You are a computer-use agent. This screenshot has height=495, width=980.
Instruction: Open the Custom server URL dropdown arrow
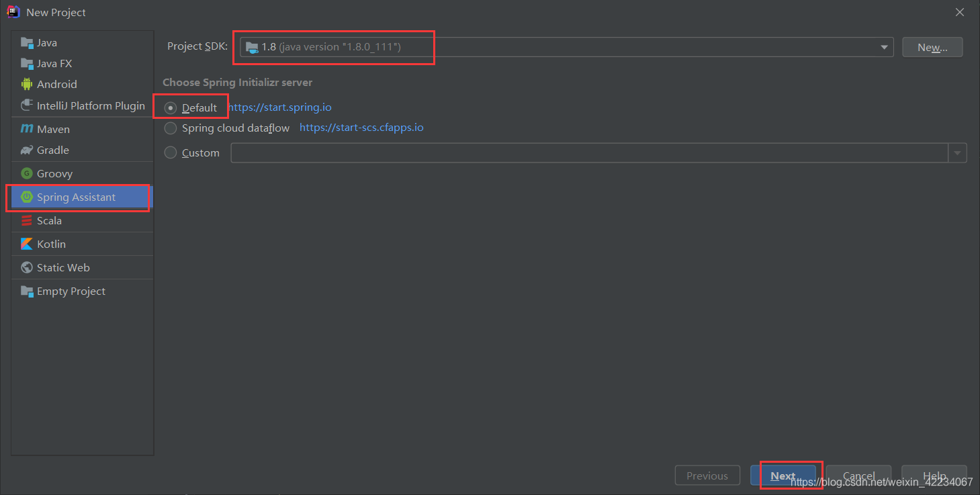pyautogui.click(x=958, y=153)
